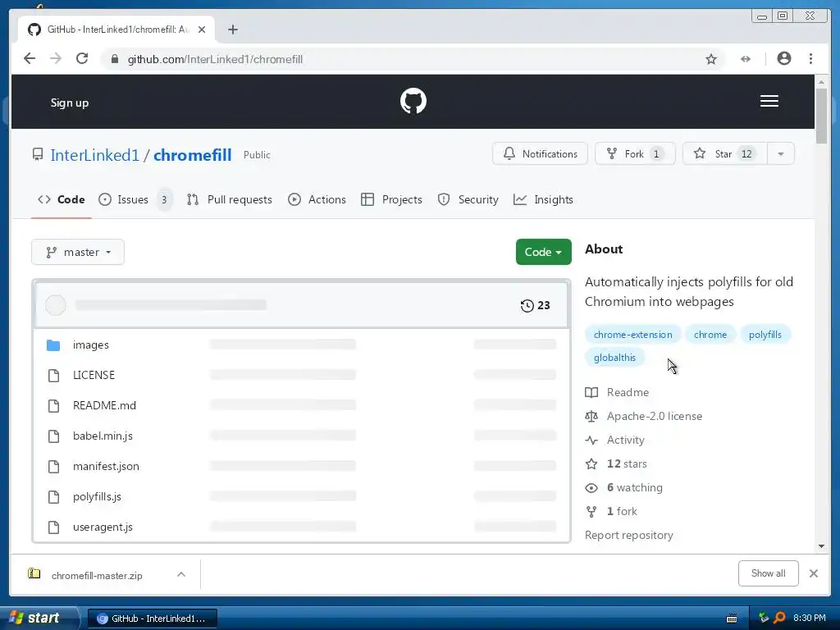Select the chrome topic tag

(710, 335)
